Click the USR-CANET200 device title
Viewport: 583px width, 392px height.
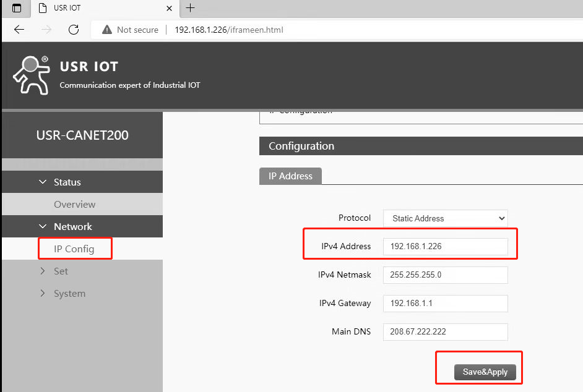click(x=82, y=135)
